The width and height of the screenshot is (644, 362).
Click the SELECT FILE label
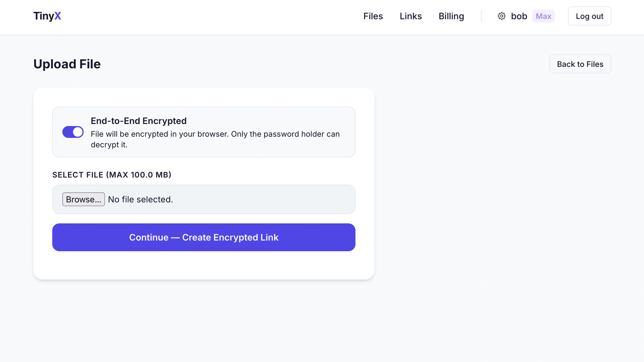coord(112,175)
